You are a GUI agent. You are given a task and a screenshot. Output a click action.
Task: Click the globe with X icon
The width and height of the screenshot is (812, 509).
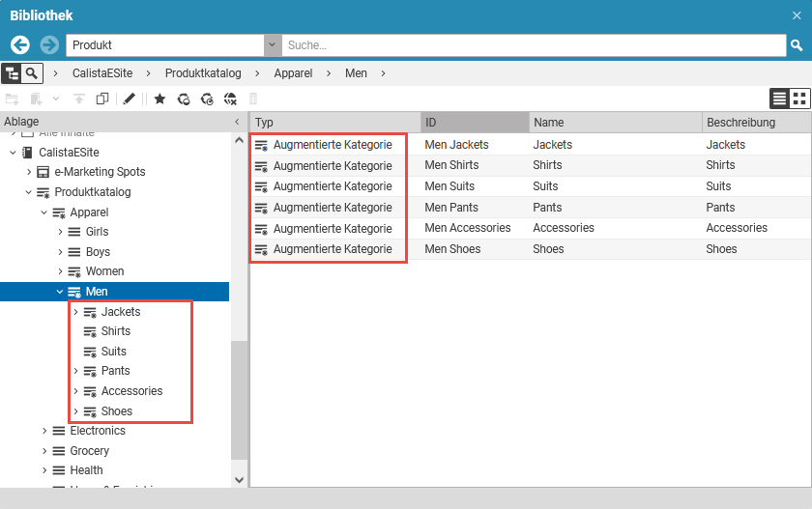[230, 99]
